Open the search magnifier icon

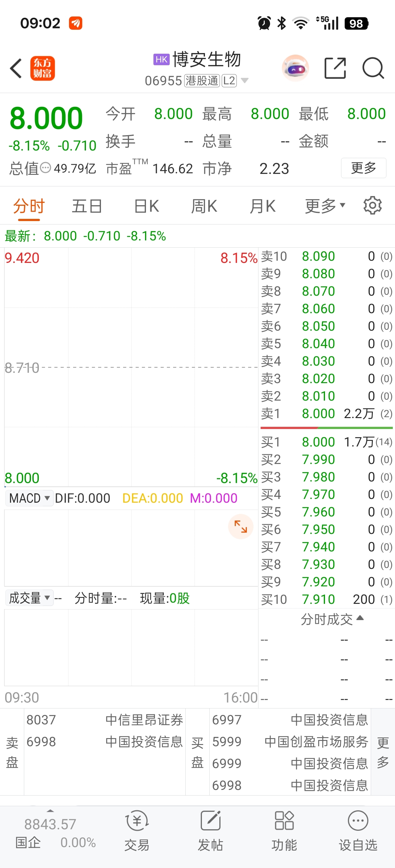[x=373, y=68]
